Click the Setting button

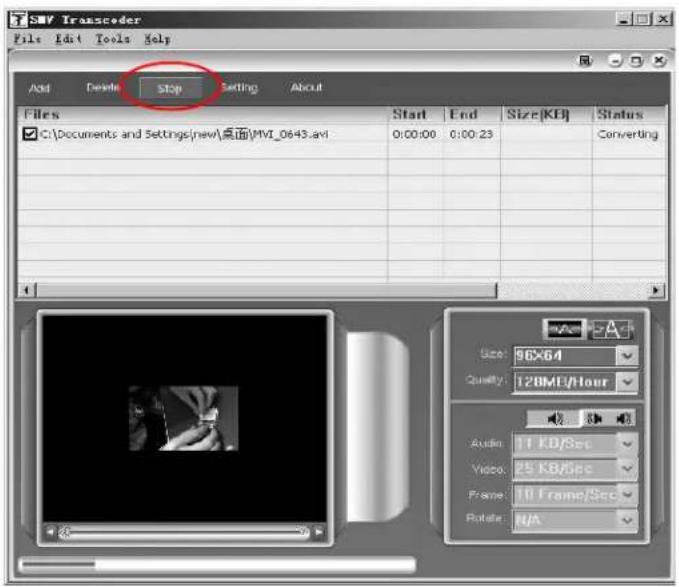point(239,88)
